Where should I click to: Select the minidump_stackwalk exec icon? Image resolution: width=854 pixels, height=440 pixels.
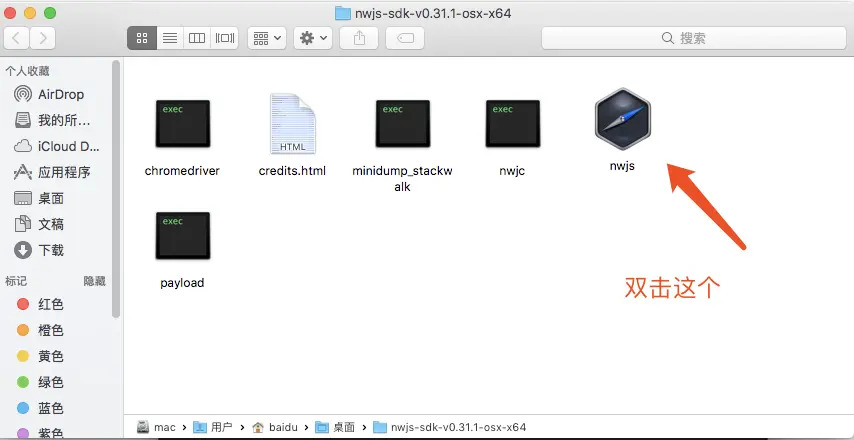pos(402,124)
